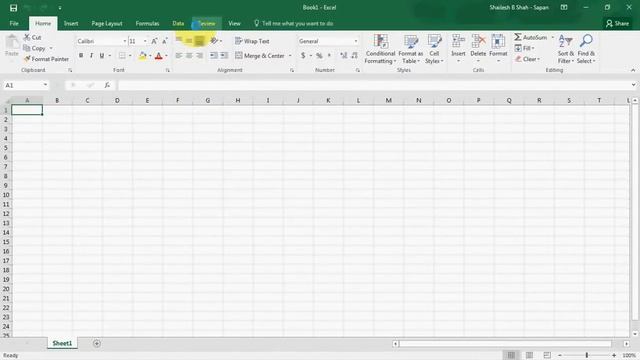Expand the Name Box dropdown arrow
640x360 pixels.
click(x=45, y=85)
